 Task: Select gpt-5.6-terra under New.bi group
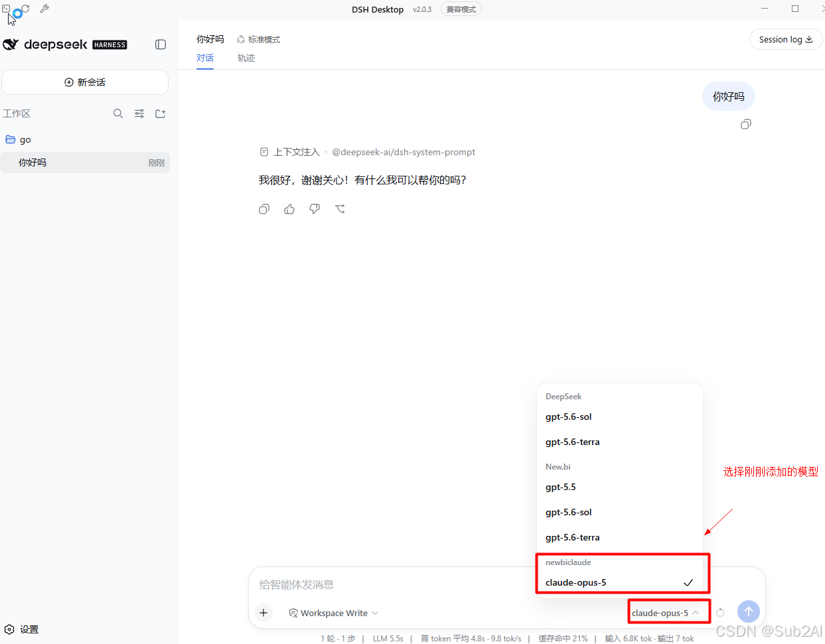[x=619, y=538]
